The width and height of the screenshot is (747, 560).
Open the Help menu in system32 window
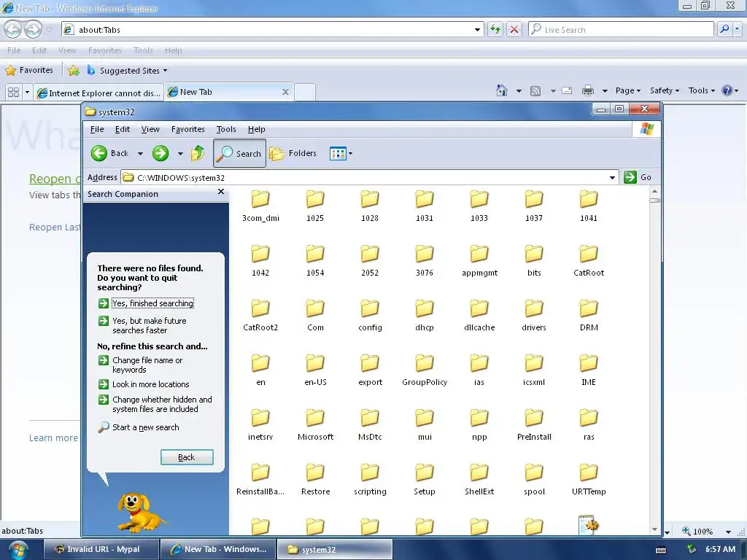pos(256,129)
